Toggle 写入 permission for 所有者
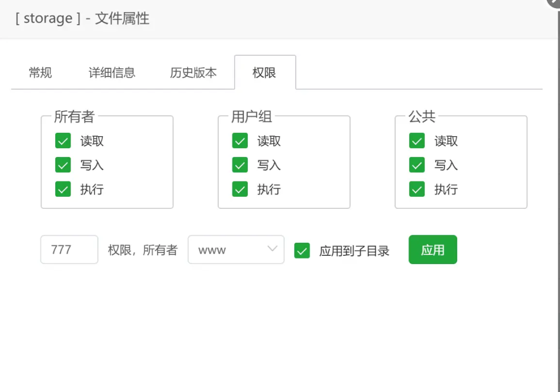 (x=63, y=165)
